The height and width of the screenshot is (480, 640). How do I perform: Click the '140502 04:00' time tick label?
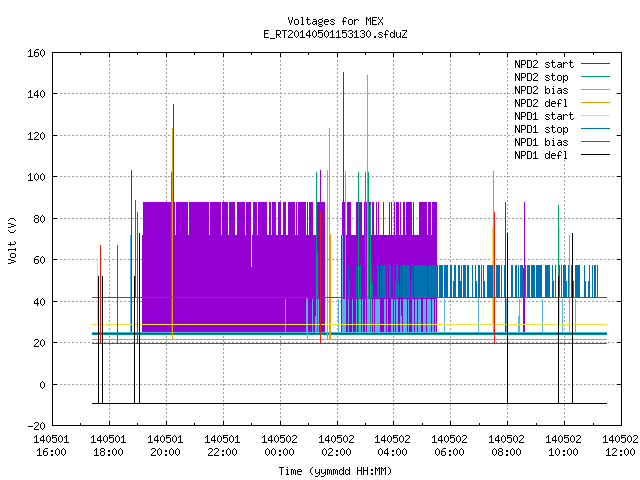[x=392, y=446]
